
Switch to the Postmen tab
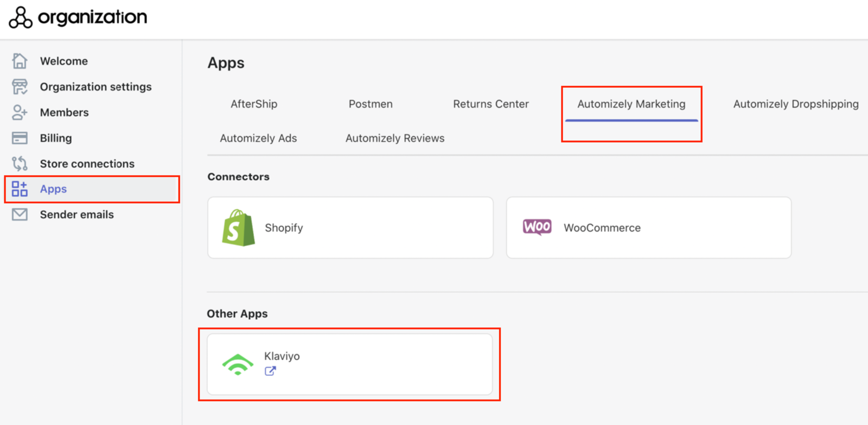[x=371, y=104]
